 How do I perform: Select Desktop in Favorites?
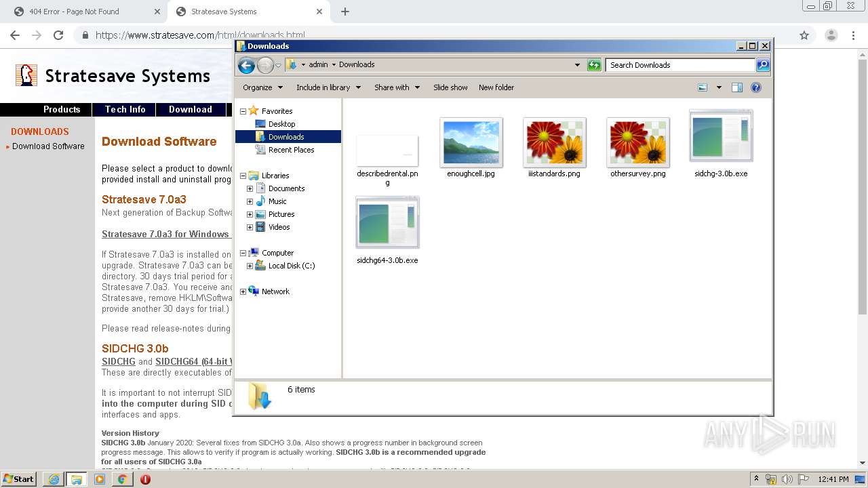pyautogui.click(x=281, y=124)
